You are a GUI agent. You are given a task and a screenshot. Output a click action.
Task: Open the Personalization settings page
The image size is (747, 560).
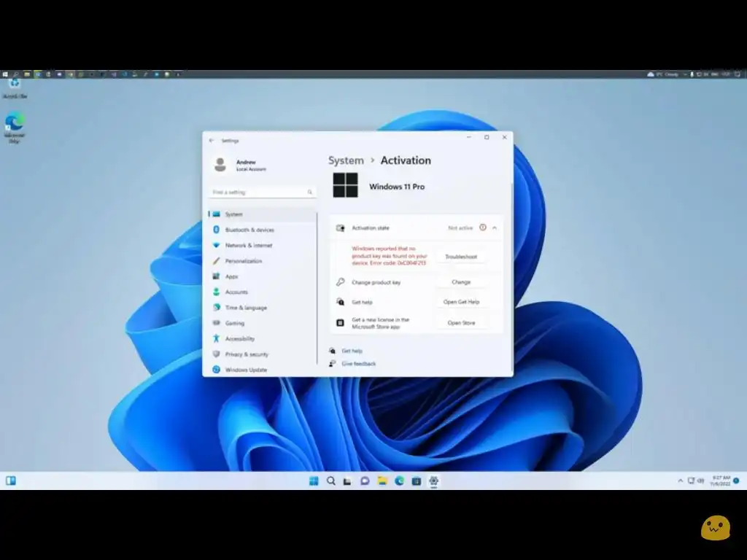(x=262, y=261)
